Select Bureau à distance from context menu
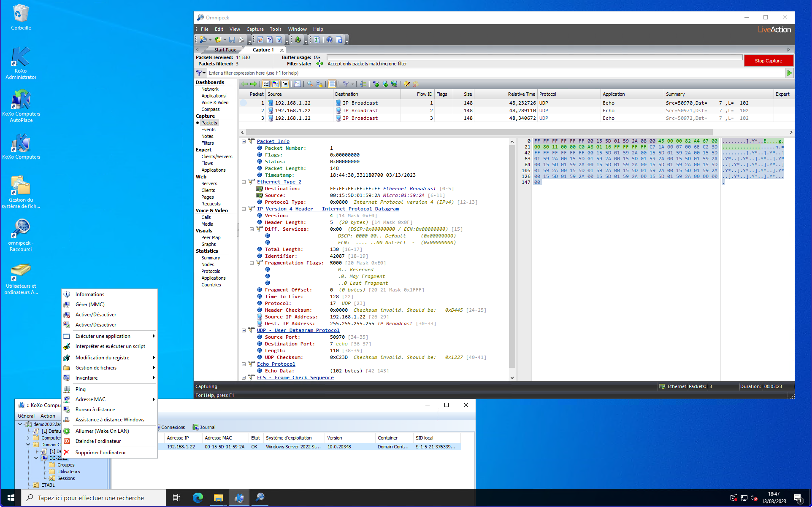 (109, 410)
